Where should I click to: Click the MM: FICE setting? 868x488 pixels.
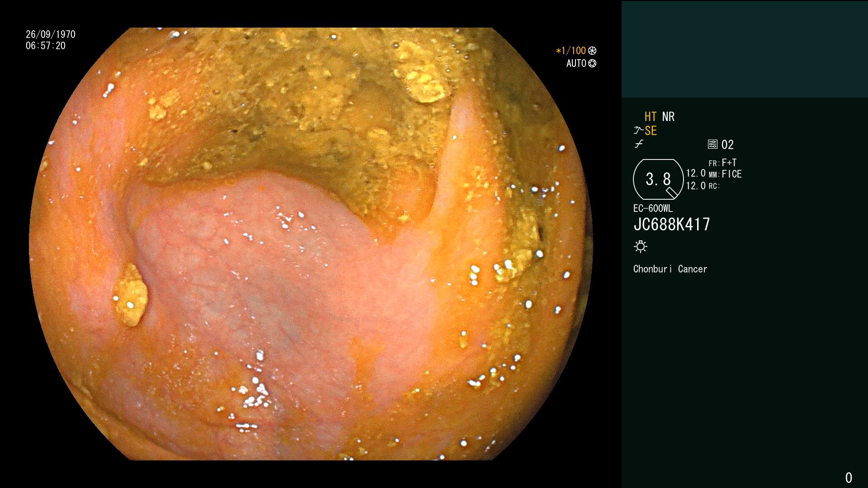[725, 174]
